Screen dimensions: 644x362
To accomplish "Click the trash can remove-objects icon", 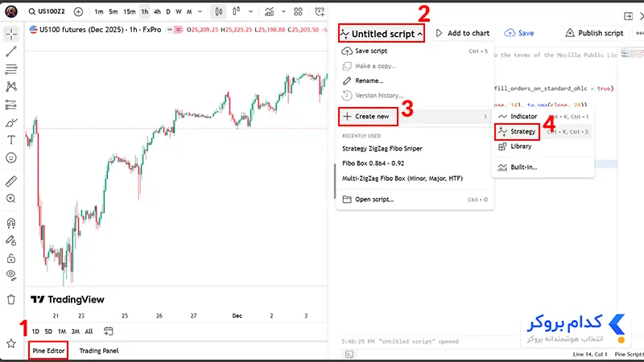I will [x=11, y=299].
